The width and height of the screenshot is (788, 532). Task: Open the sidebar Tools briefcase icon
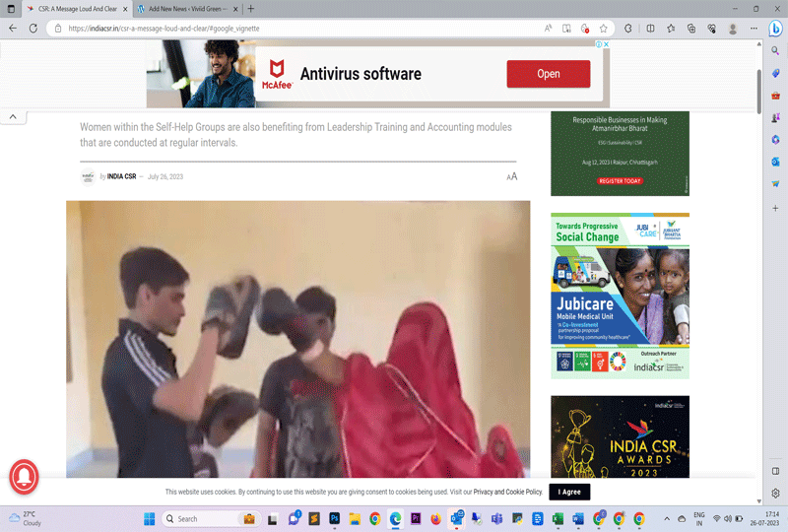(775, 96)
